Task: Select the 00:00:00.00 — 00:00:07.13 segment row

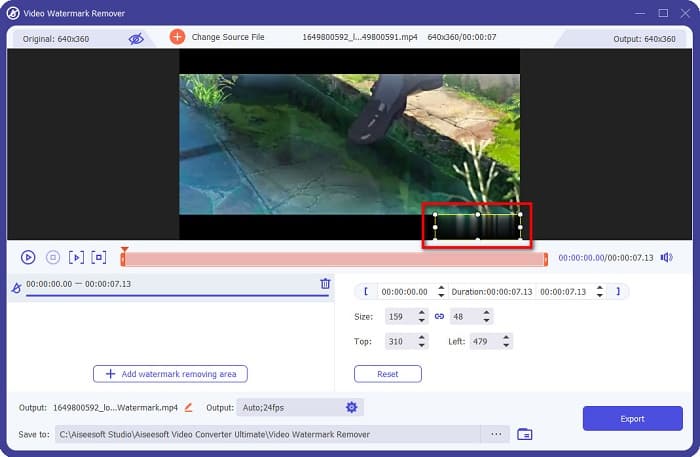Action: click(x=171, y=287)
